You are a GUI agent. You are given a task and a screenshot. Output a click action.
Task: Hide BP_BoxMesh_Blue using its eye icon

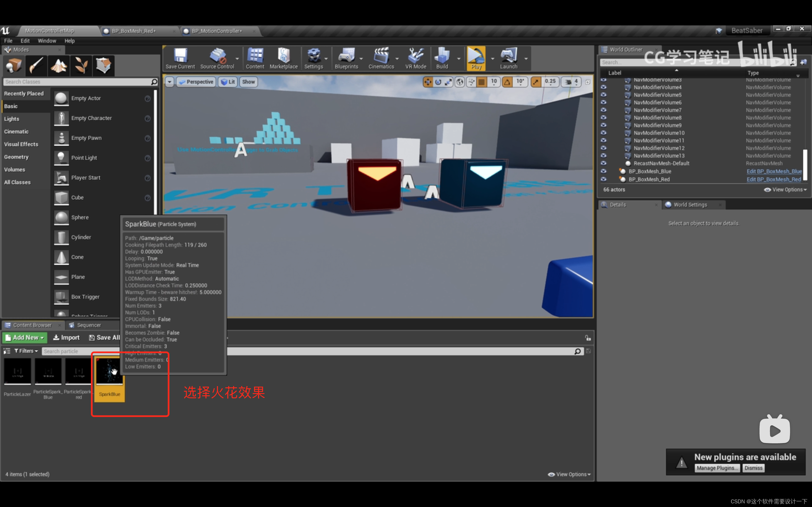tap(603, 171)
